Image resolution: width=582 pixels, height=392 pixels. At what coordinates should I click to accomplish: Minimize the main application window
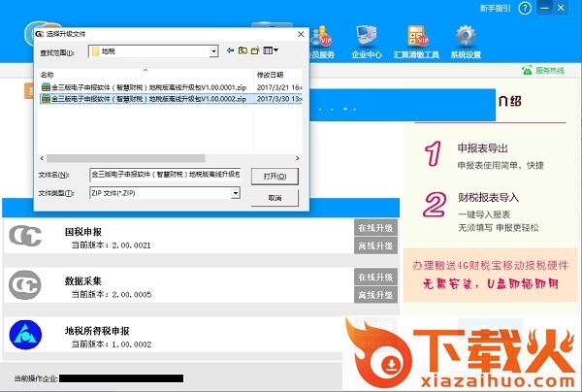(x=544, y=8)
